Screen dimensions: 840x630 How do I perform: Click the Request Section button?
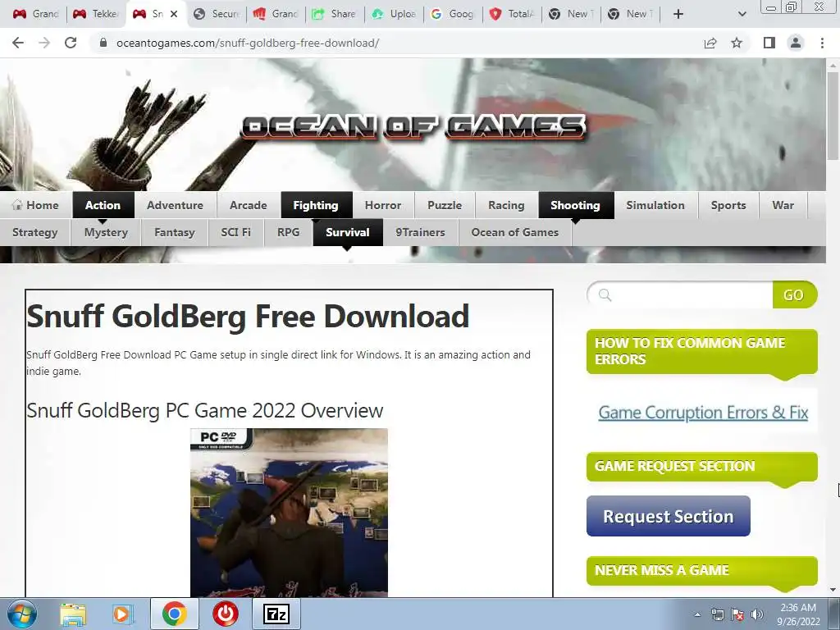click(x=668, y=516)
